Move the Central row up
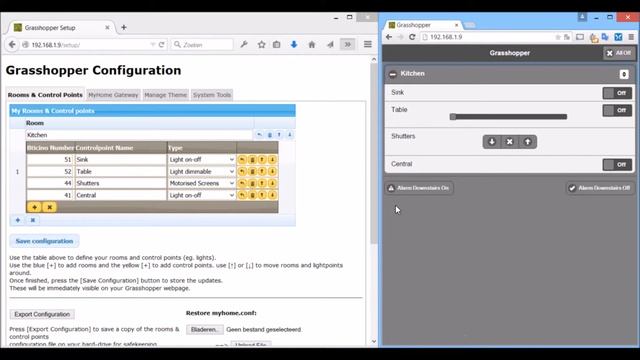The height and width of the screenshot is (360, 640). tap(262, 195)
